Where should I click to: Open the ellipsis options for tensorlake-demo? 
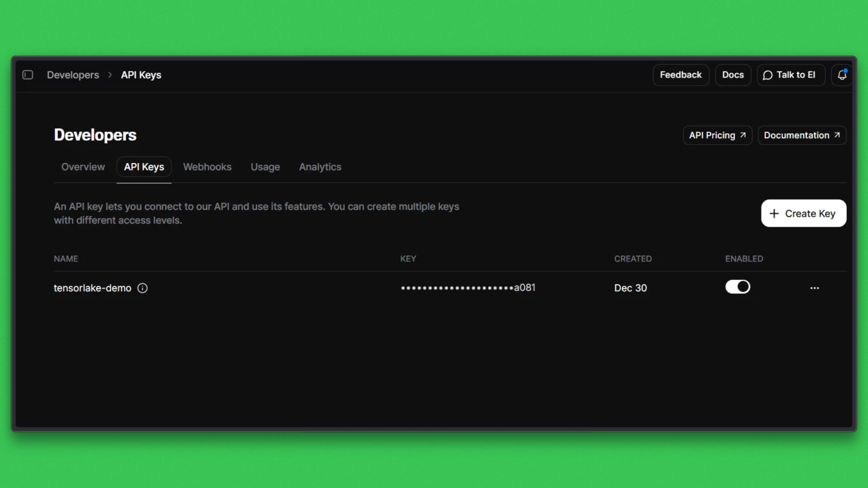click(x=814, y=288)
